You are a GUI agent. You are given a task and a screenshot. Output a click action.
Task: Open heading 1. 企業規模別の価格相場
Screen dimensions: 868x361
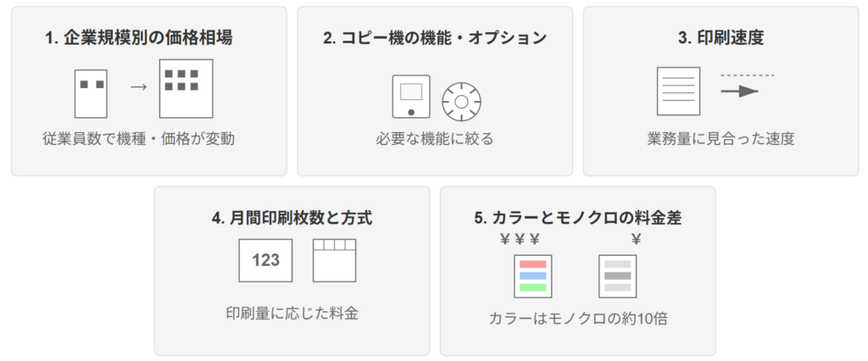pyautogui.click(x=139, y=37)
